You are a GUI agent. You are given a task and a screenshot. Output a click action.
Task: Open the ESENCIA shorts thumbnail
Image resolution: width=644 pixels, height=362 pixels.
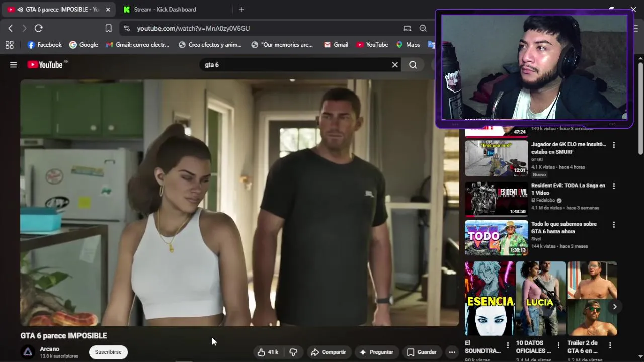click(x=490, y=299)
